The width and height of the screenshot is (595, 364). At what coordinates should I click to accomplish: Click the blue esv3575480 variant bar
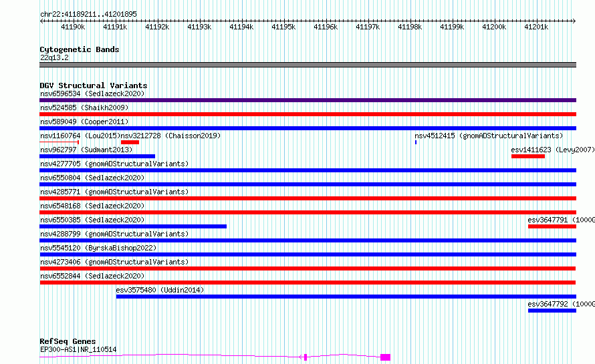coord(346,297)
